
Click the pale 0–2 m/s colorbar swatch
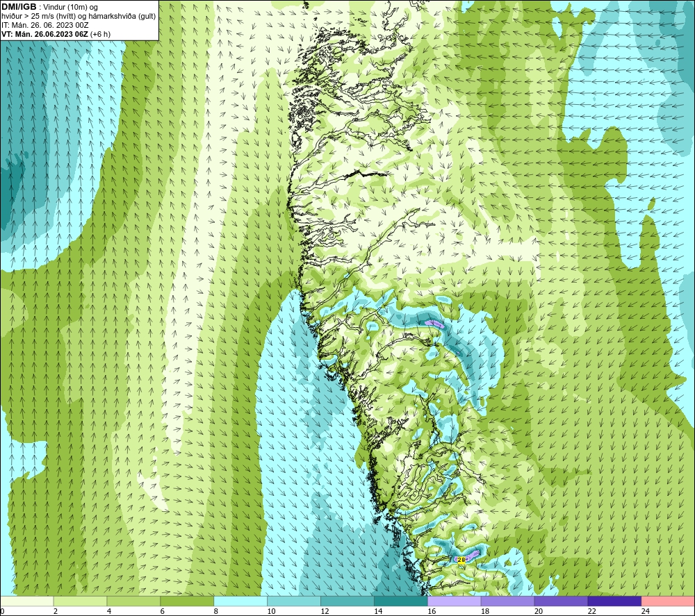(26, 601)
